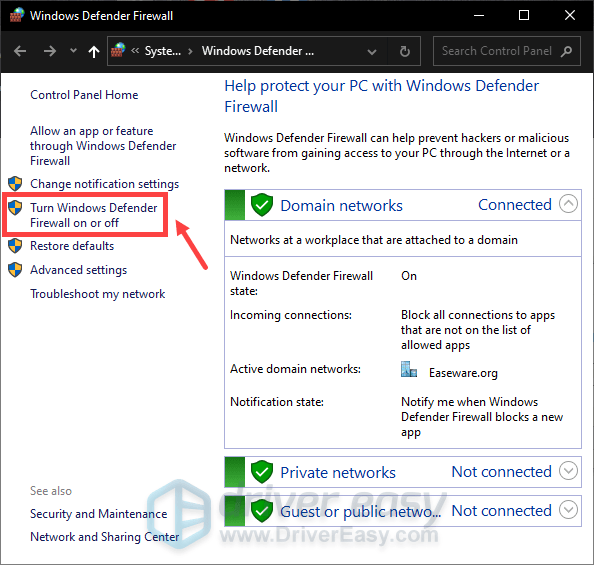Image resolution: width=594 pixels, height=565 pixels.
Task: Click the Private networks heading
Action: (338, 473)
